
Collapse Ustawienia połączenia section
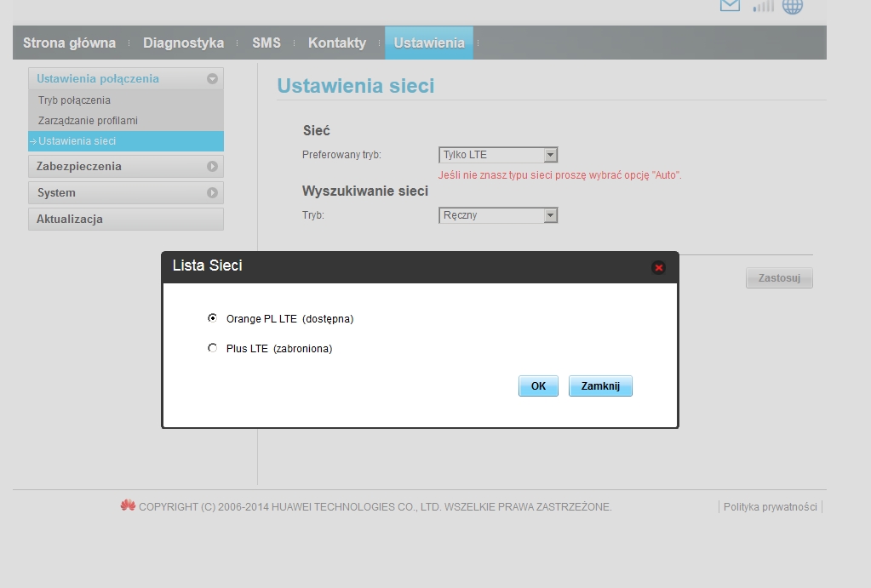tap(126, 79)
